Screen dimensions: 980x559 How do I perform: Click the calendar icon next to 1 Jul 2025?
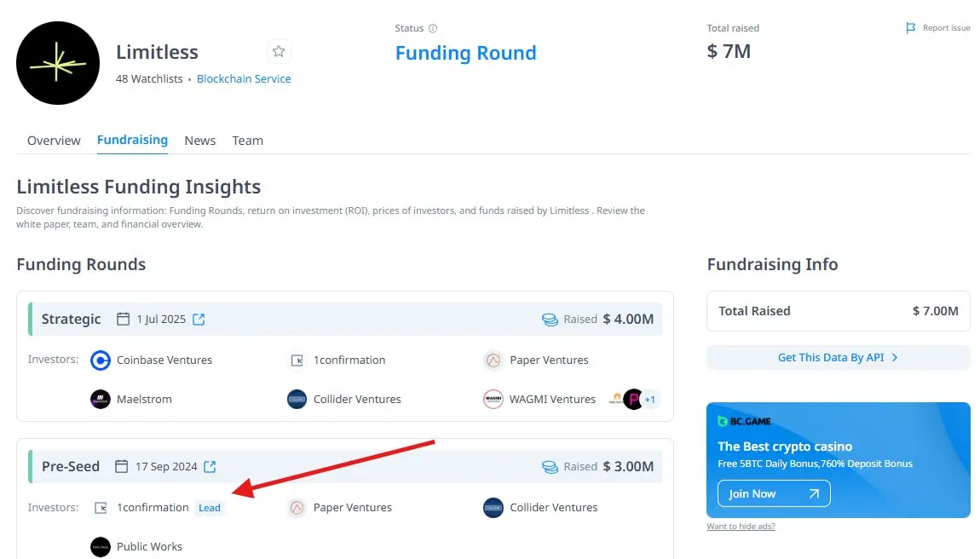pyautogui.click(x=123, y=319)
